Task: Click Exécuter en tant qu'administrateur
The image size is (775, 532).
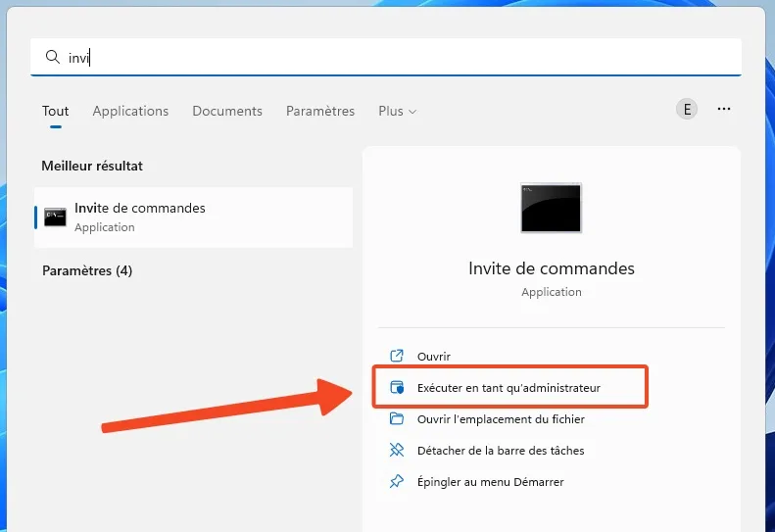Action: pyautogui.click(x=509, y=388)
